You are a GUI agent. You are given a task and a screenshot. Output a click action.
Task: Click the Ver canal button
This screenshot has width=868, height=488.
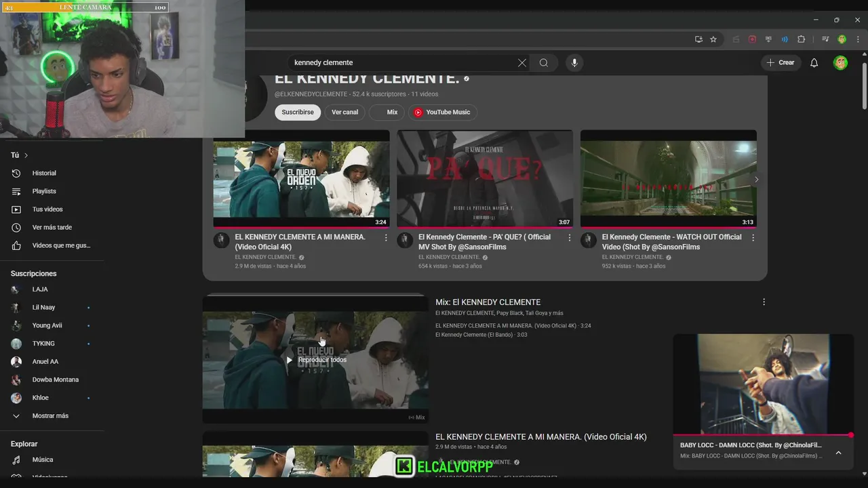pos(344,113)
